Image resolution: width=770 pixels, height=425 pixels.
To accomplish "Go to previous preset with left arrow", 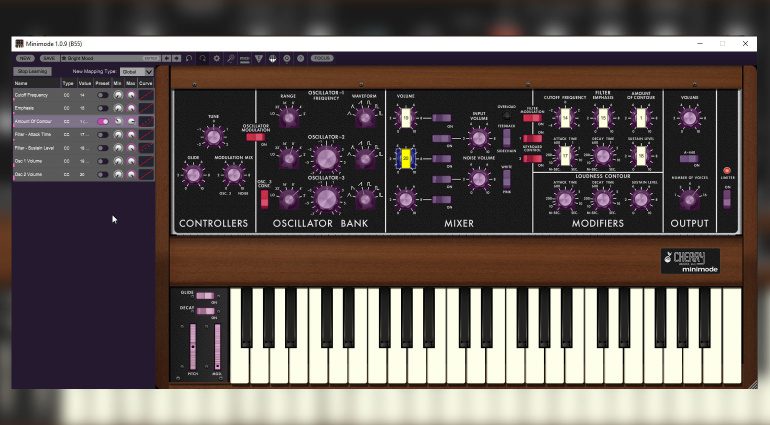I will point(167,58).
